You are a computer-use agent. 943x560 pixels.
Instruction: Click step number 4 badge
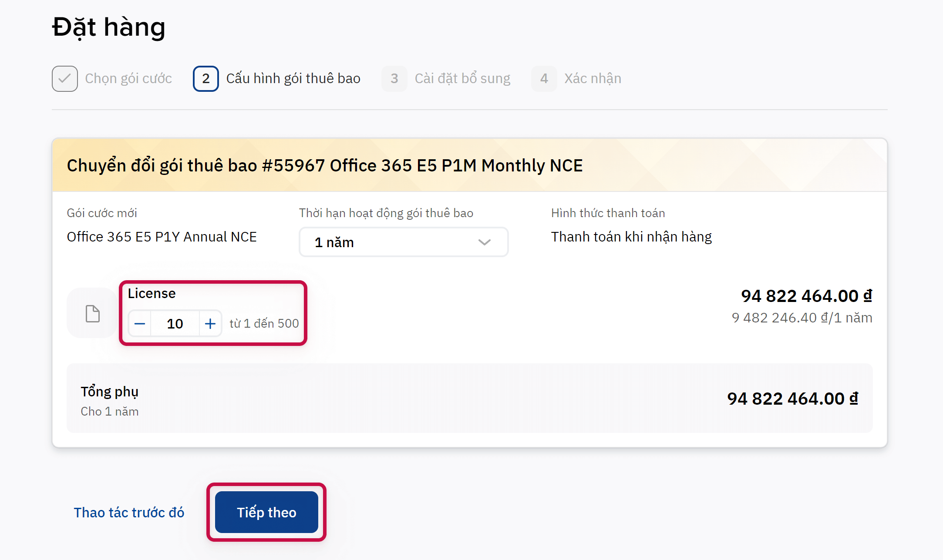pos(544,79)
